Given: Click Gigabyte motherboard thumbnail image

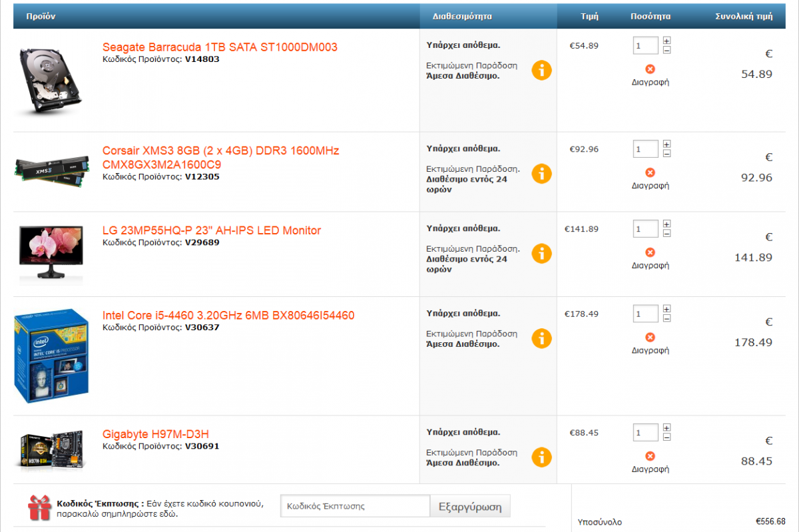Looking at the screenshot, I should [x=52, y=451].
